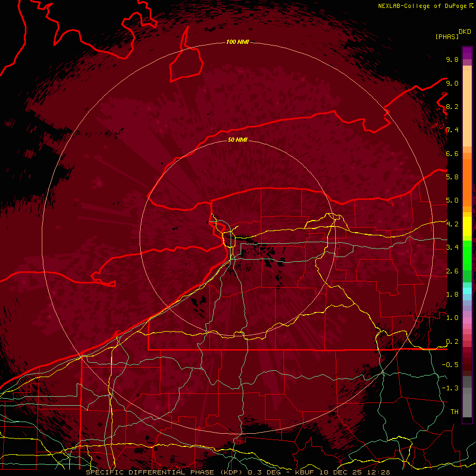Click the 3.4 value on the scale
476x476 pixels.
(452, 247)
